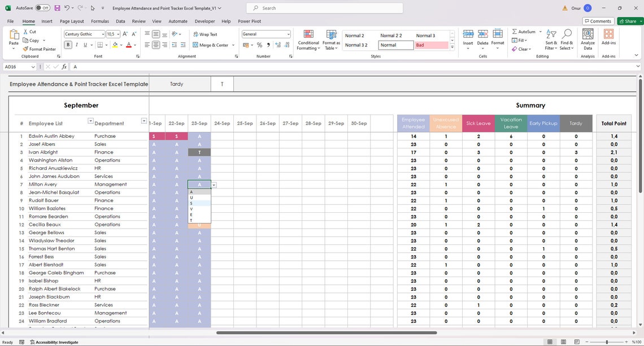Open the Power Pivot tab
644x346 pixels.
pyautogui.click(x=249, y=21)
